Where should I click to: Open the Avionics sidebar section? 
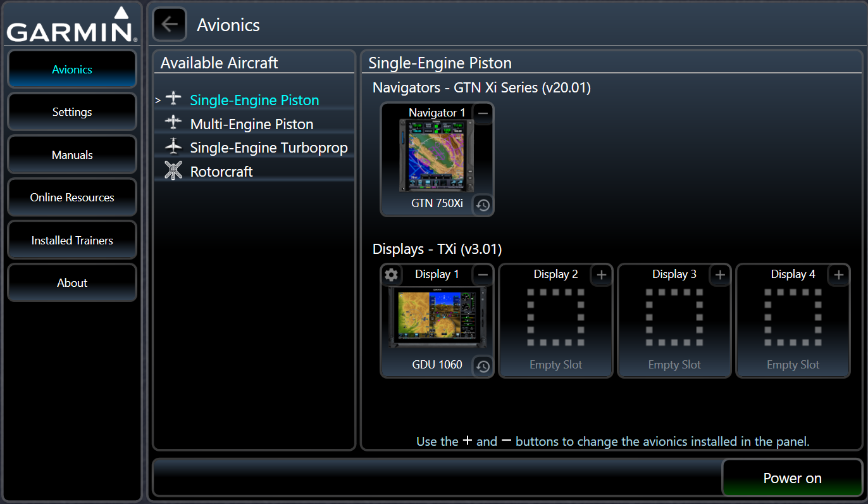(x=72, y=69)
